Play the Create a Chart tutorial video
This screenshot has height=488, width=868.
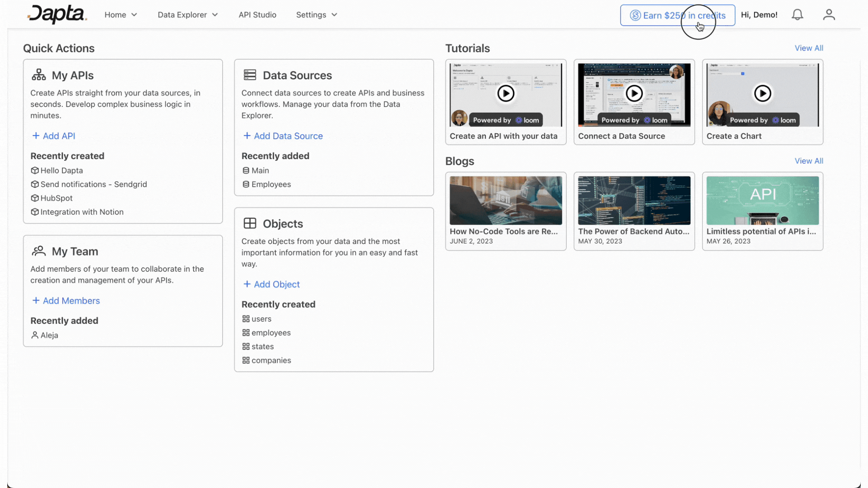coord(762,94)
